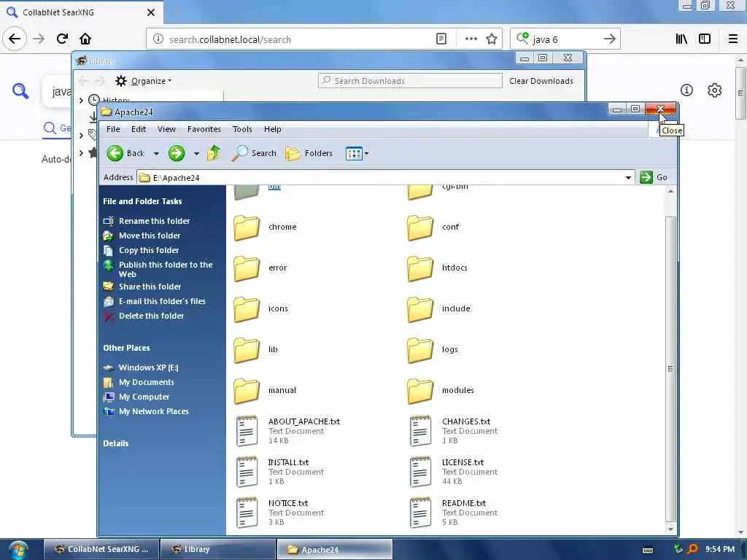Image resolution: width=747 pixels, height=560 pixels.
Task: Open the SearXNG preferences gear icon
Action: (715, 90)
